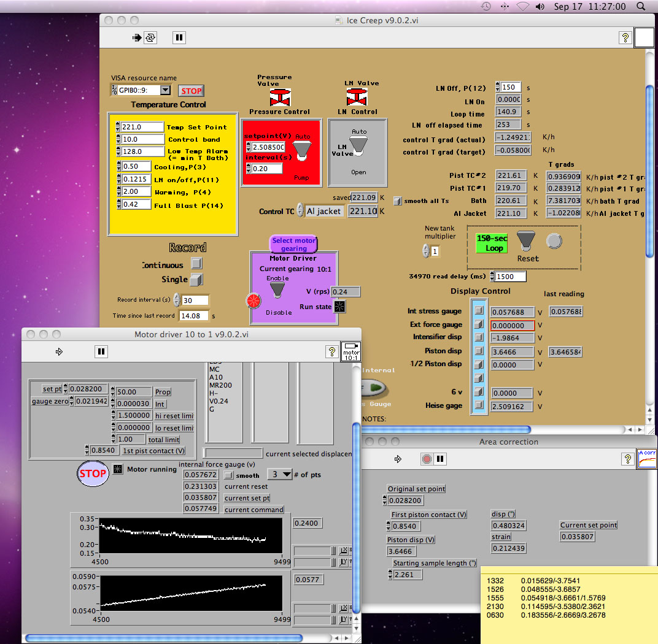
Task: Flip the Pressure Control Auto/Pump switch
Action: click(301, 150)
